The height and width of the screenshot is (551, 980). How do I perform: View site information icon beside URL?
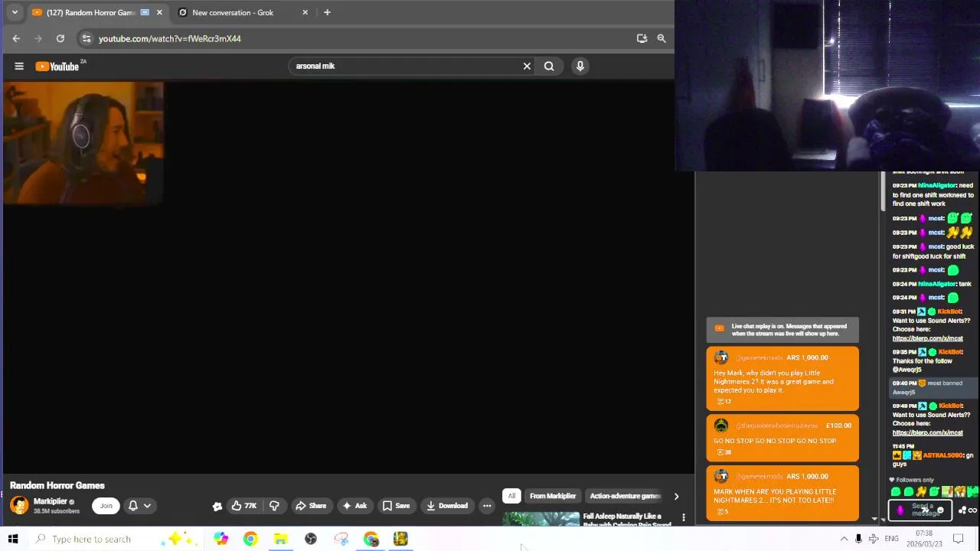87,38
